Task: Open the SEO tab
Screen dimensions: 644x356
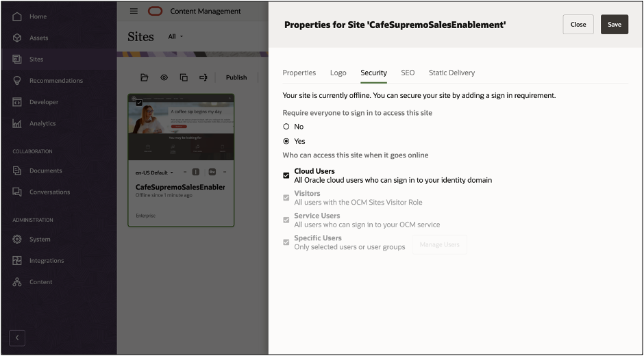Action: pos(408,73)
